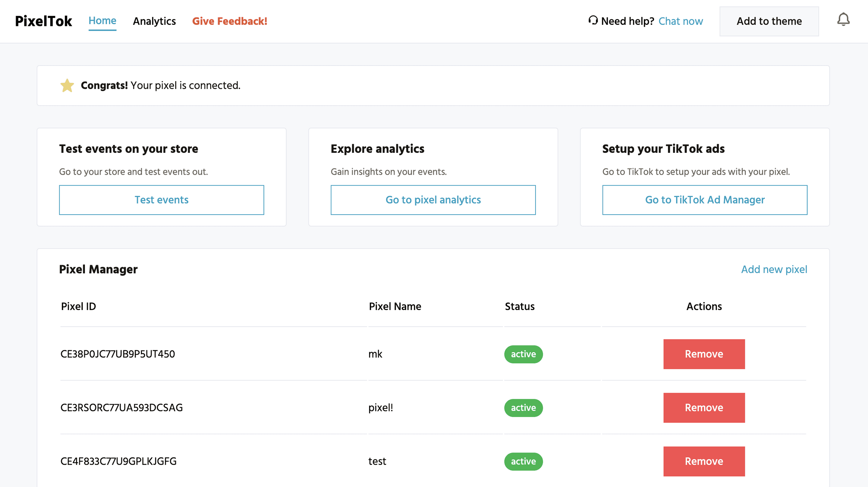Screen dimensions: 868x487
Task: Click the Chat now link
Action: [x=681, y=21]
